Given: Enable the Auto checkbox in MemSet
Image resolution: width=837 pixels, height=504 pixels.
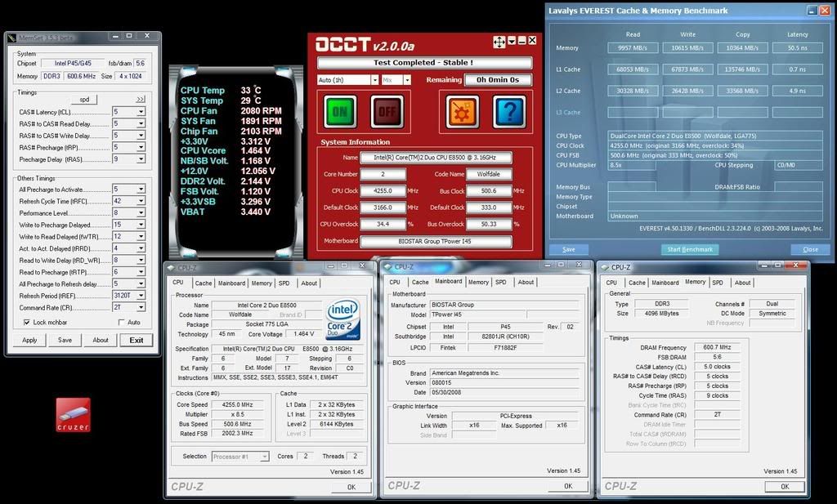Looking at the screenshot, I should (122, 322).
